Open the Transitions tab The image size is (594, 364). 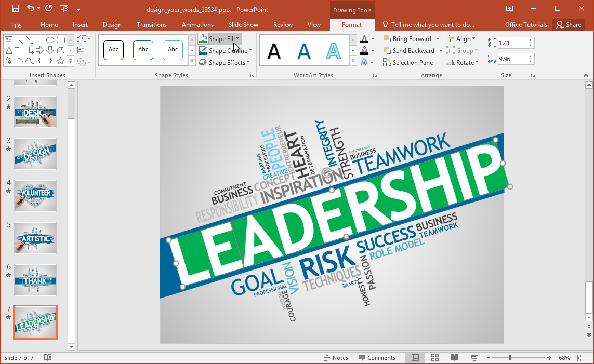click(152, 25)
